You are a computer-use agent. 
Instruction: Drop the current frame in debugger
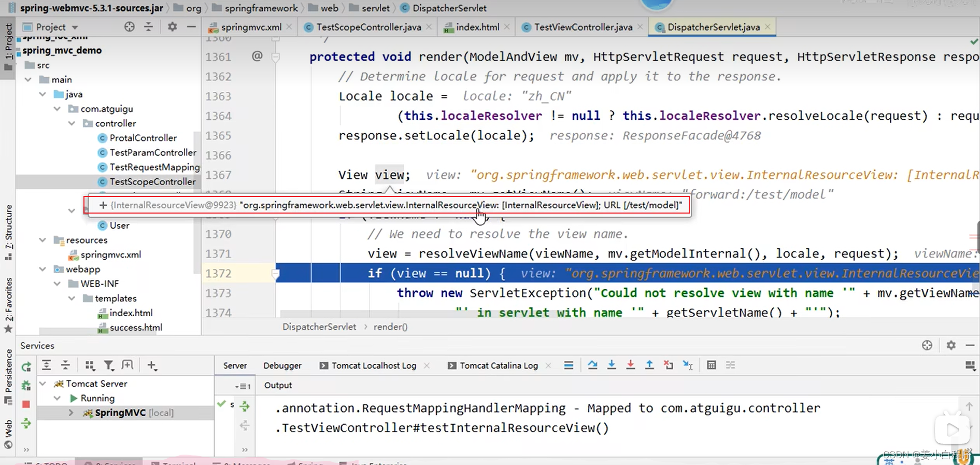click(669, 365)
